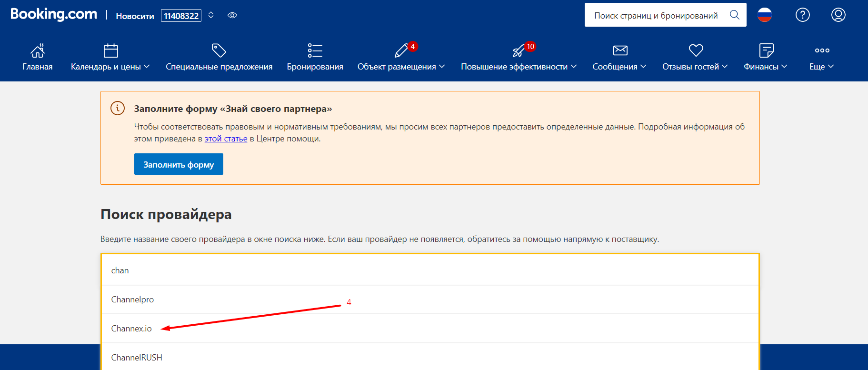
Task: Select Channelpro from the provider list
Action: (430, 300)
